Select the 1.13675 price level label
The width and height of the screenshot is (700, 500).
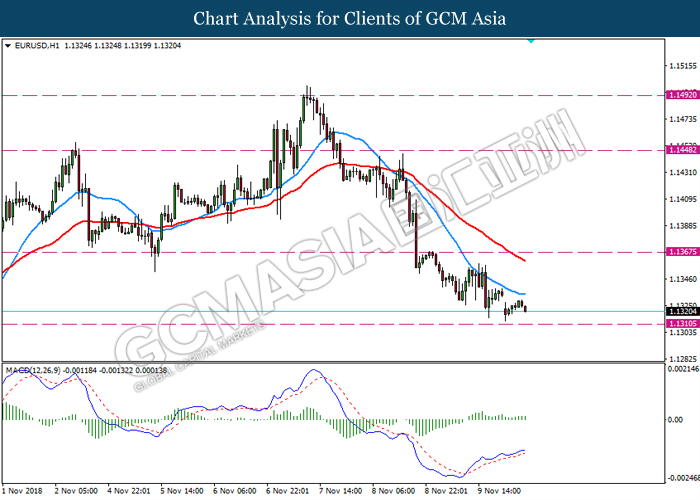(x=683, y=252)
